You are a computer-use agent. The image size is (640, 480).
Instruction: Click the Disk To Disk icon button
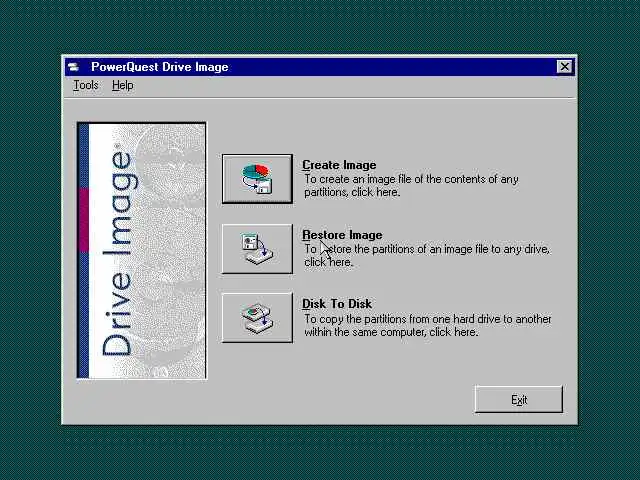coord(257,318)
